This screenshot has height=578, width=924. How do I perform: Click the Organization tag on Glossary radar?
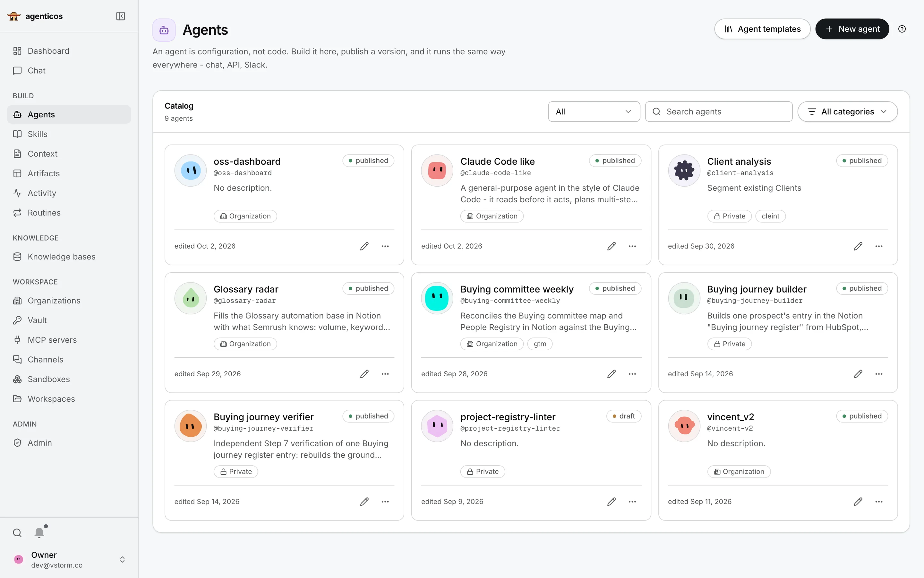pyautogui.click(x=245, y=344)
